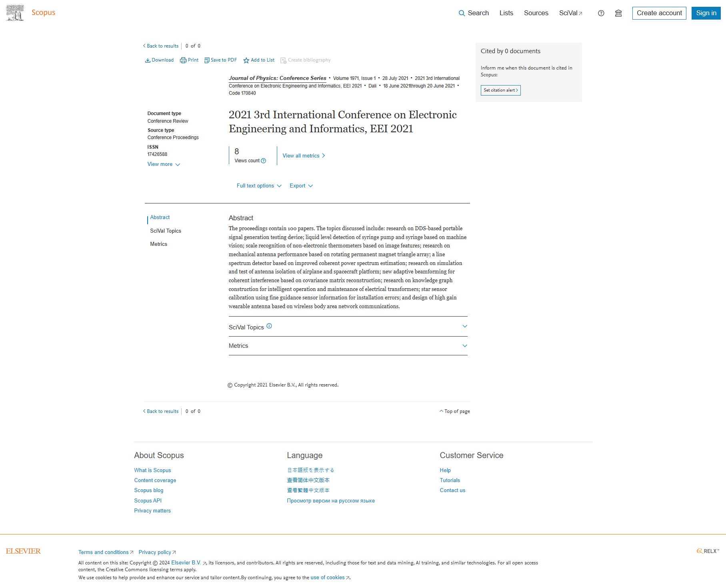Click Set citation alert button
This screenshot has height=588, width=726.
point(501,90)
